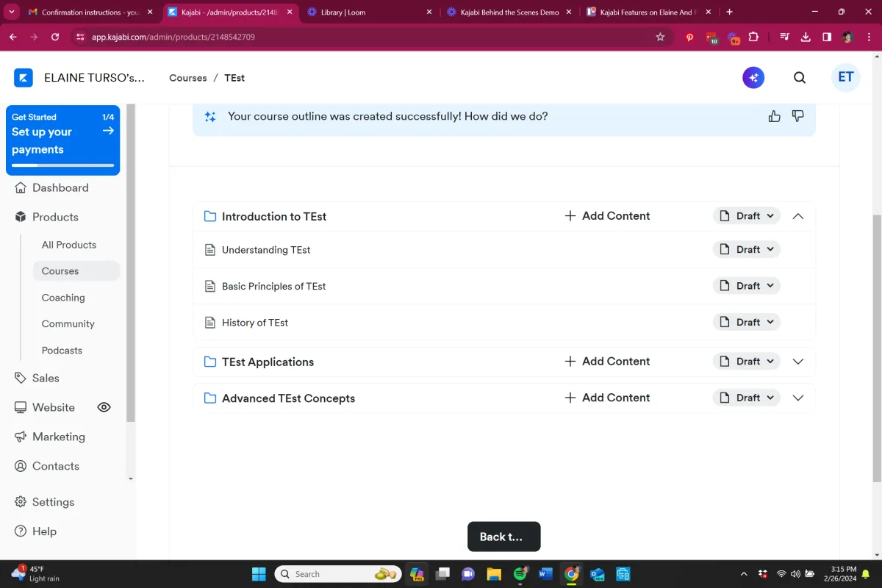Open Spotify from the taskbar

click(x=521, y=574)
